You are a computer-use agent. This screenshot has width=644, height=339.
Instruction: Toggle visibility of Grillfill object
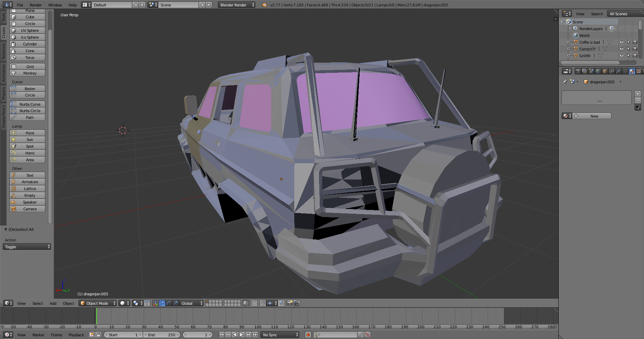(622, 56)
